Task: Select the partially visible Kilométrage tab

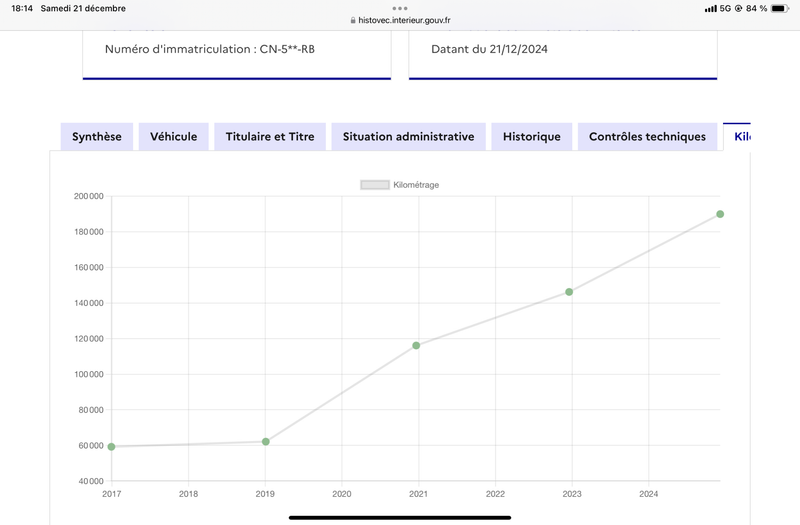Action: tap(737, 137)
